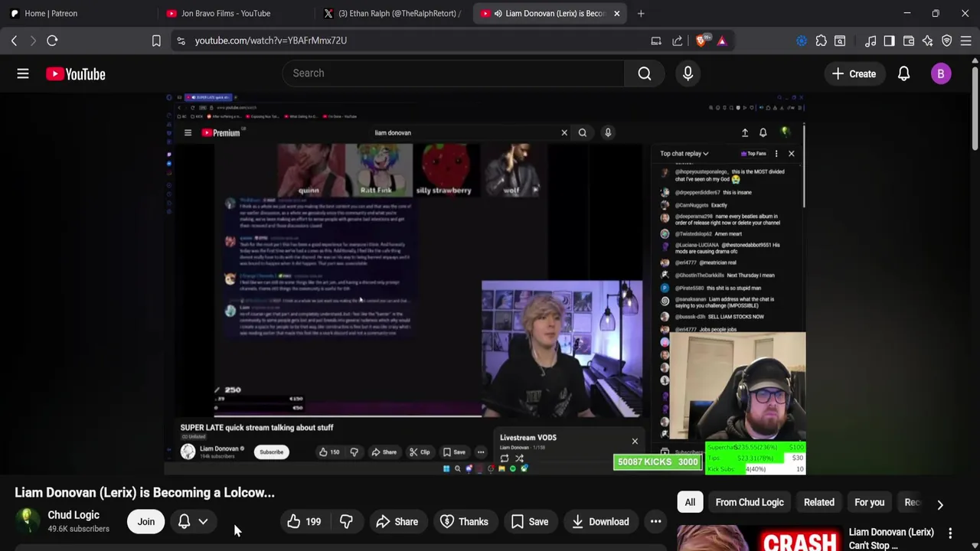Open the extensions puzzle icon
Screen dimensions: 980x551
click(821, 41)
